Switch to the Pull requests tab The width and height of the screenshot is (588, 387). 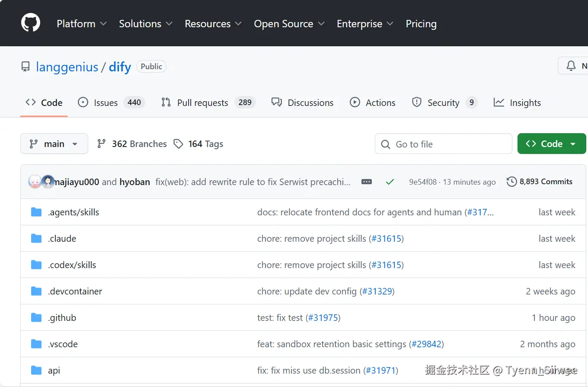[x=208, y=102]
